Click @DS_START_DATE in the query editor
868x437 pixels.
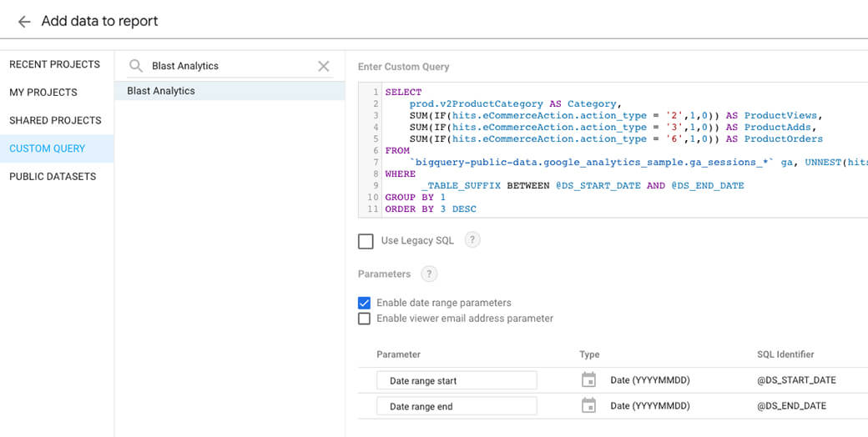tap(598, 185)
